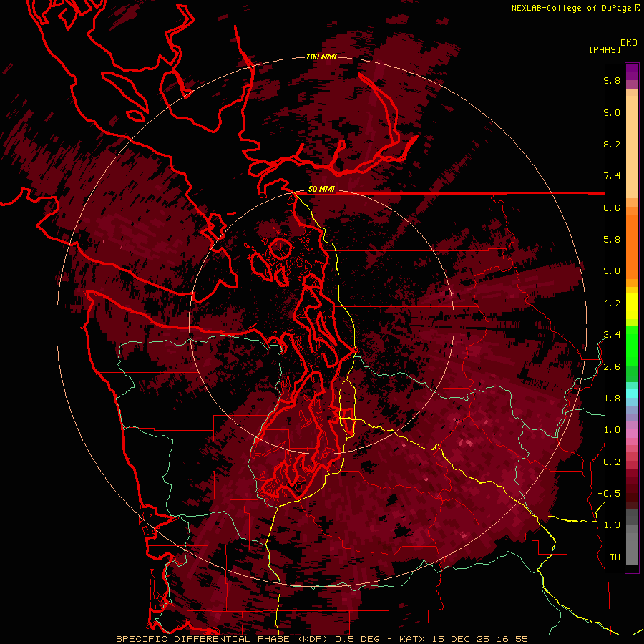Select the 5.0 scale value
This screenshot has width=644, height=644.
[612, 271]
